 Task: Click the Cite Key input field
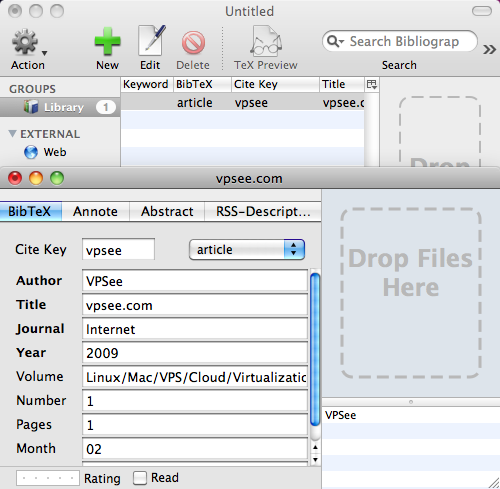[118, 249]
